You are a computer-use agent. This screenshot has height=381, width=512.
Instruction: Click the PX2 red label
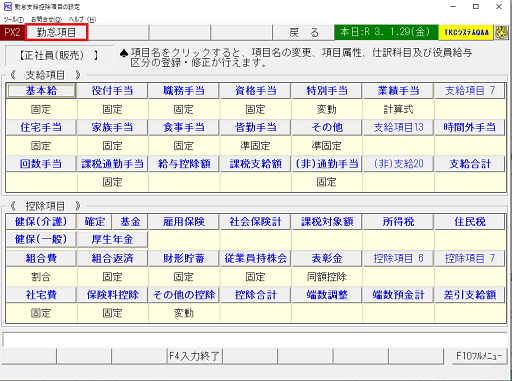12,32
